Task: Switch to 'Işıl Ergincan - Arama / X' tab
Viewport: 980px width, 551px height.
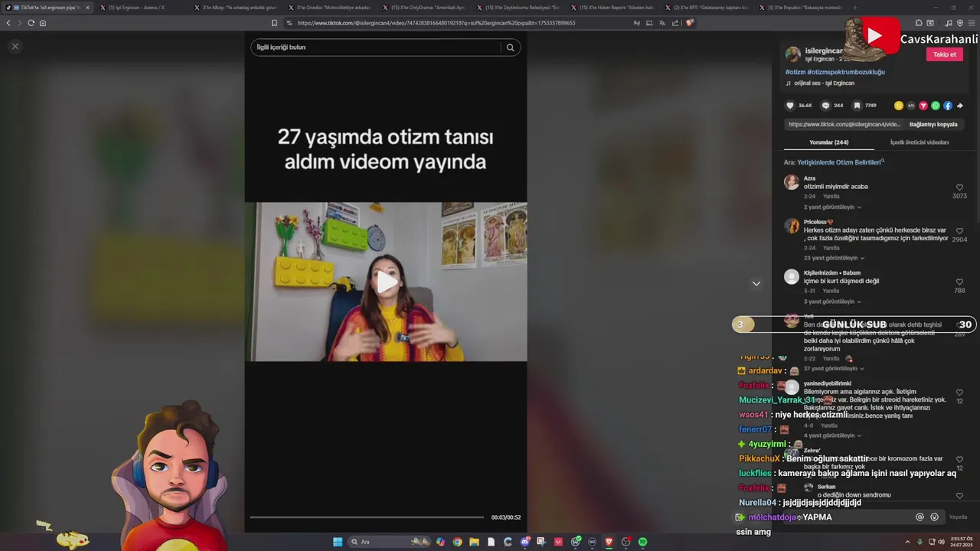Action: tap(141, 8)
